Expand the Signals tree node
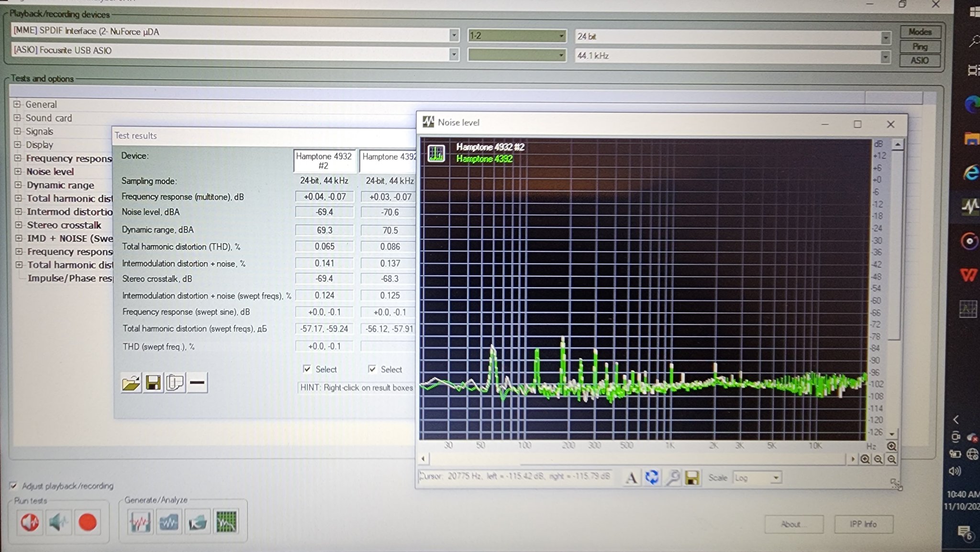The width and height of the screenshot is (980, 552). 17,131
